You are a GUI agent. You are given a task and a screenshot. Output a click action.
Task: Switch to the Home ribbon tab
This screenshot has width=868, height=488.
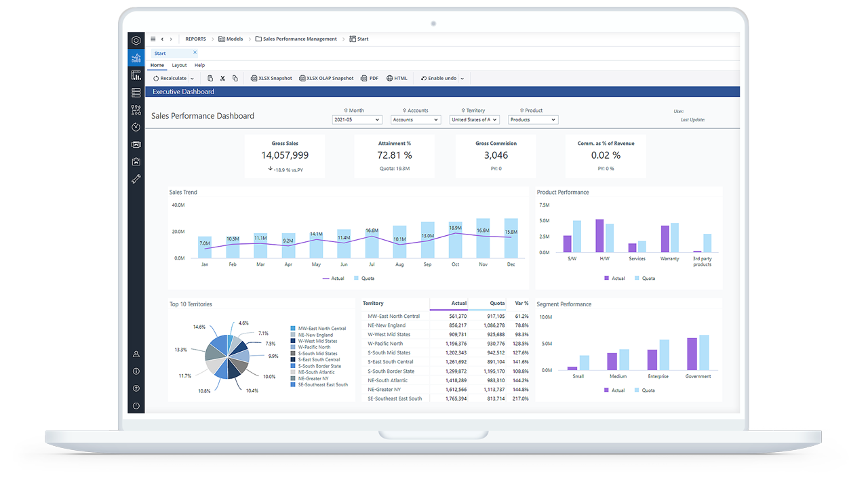click(157, 65)
